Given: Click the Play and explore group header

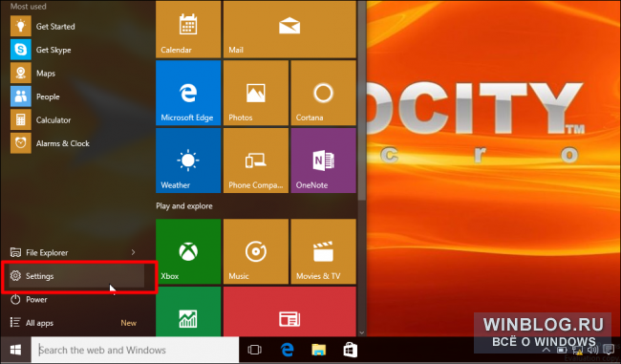Looking at the screenshot, I should [184, 206].
